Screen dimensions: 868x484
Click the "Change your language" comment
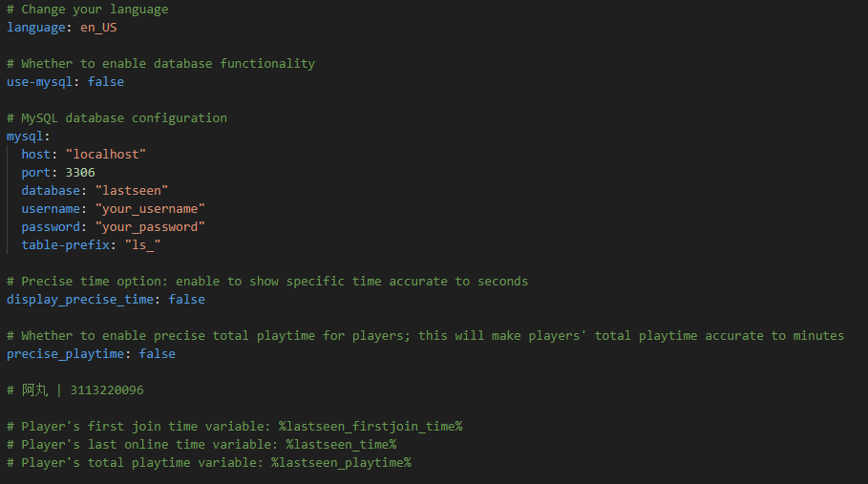pos(88,10)
